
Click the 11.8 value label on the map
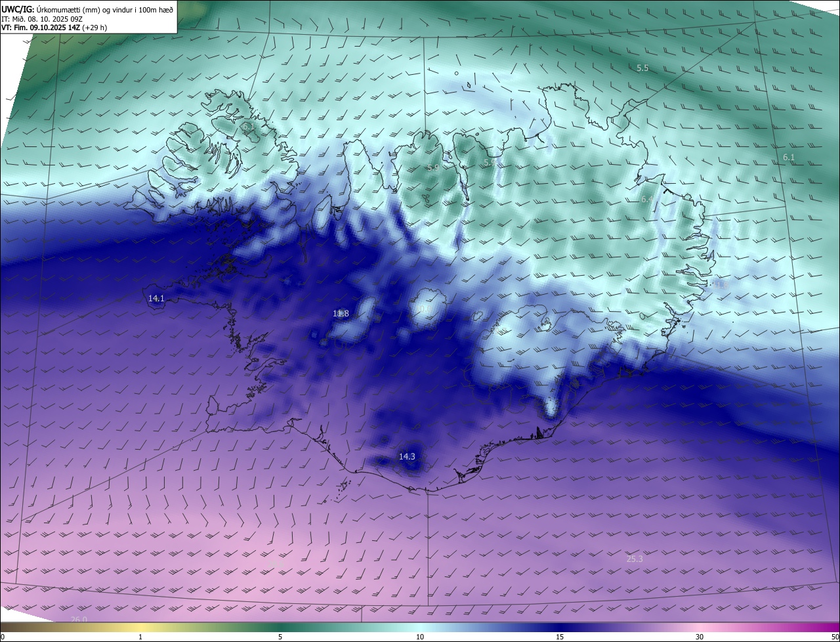(341, 314)
